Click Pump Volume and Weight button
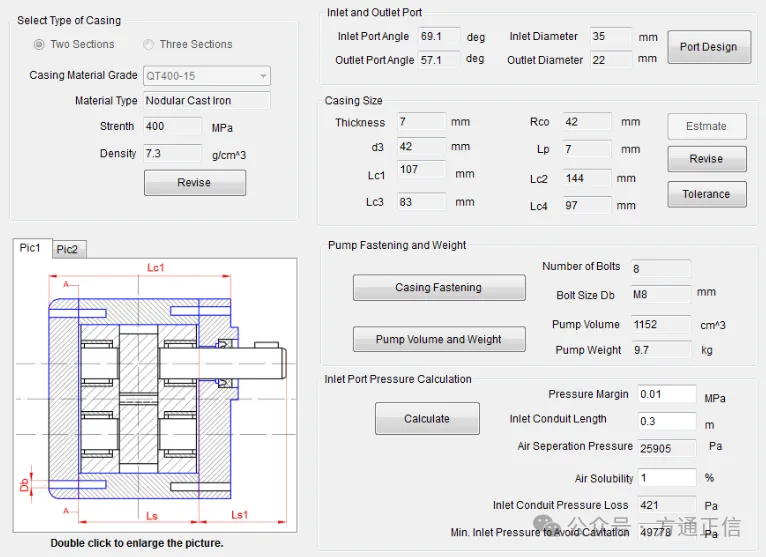Image resolution: width=766 pixels, height=557 pixels. click(439, 339)
